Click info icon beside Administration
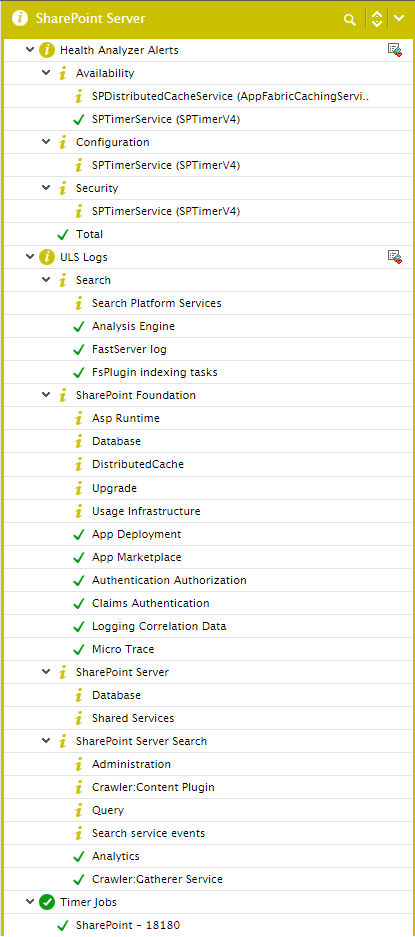This screenshot has height=937, width=415. [78, 764]
